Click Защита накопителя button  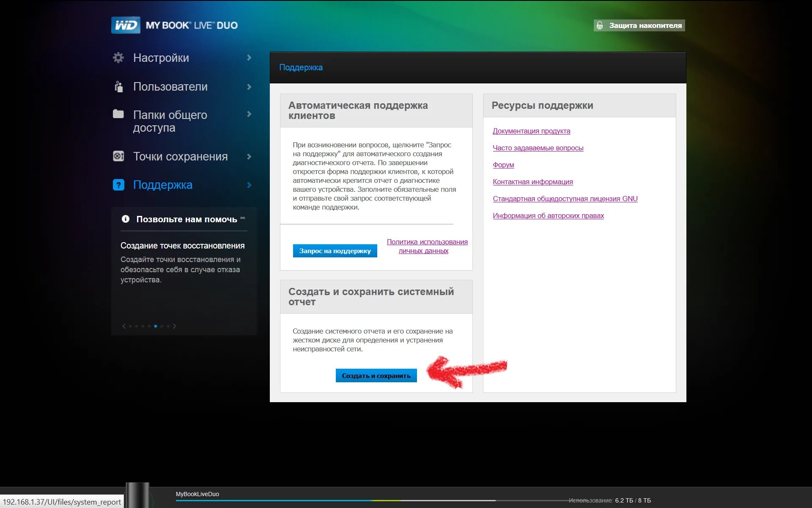(639, 25)
